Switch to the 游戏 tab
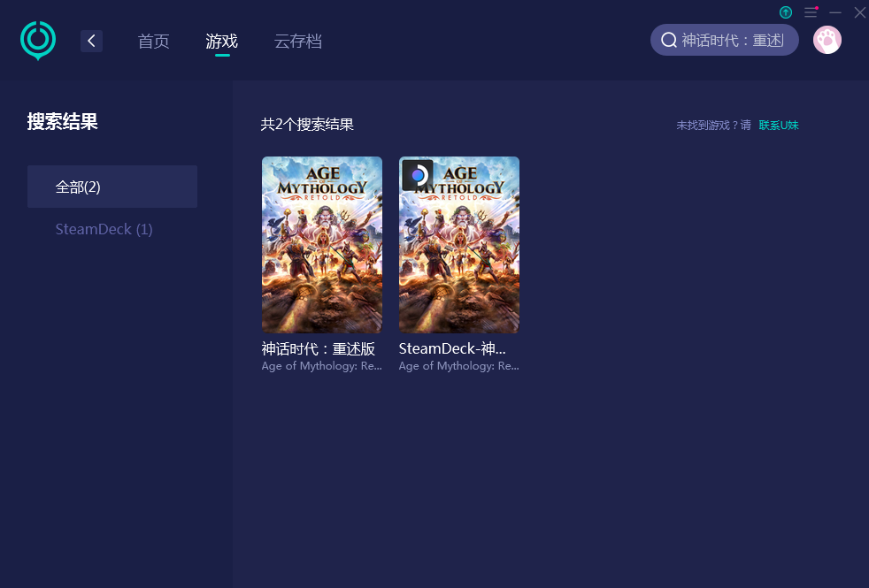The width and height of the screenshot is (869, 588). pos(222,41)
